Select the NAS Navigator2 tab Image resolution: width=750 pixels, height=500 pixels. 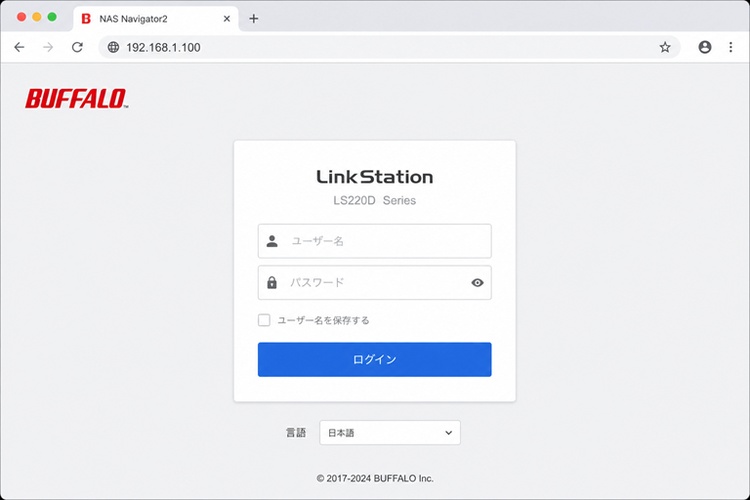(156, 19)
